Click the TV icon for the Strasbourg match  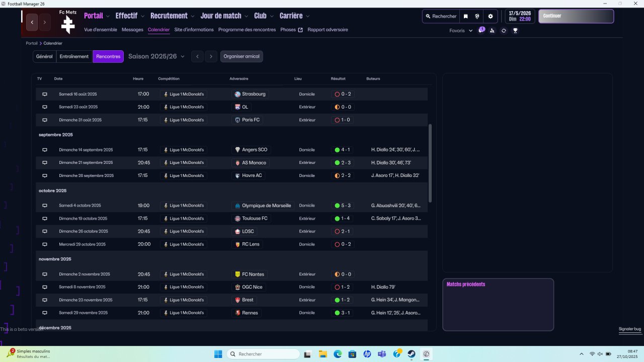(44, 94)
